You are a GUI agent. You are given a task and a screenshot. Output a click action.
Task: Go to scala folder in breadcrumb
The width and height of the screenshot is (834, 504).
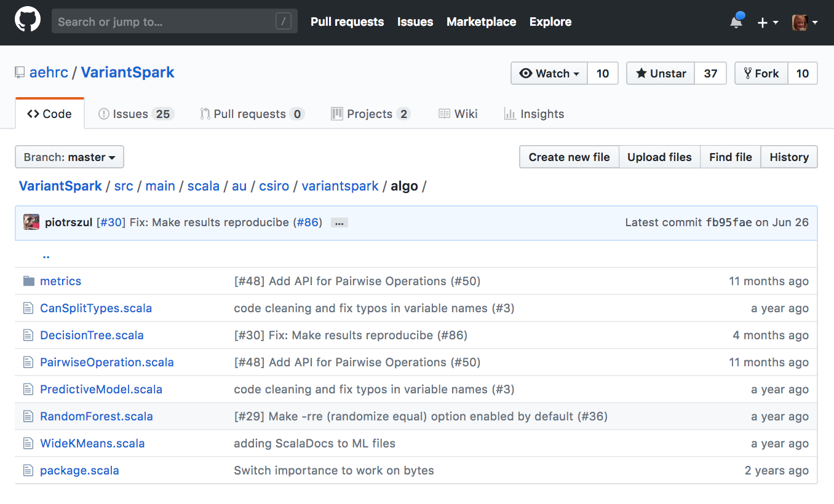click(204, 186)
